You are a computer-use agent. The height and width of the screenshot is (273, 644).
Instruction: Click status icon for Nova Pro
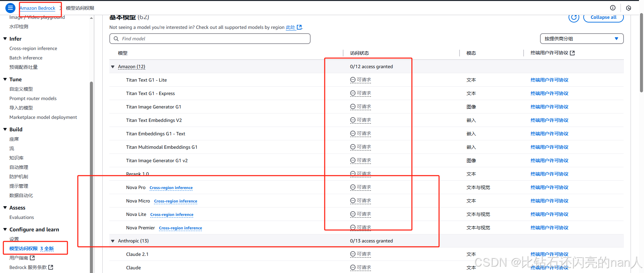click(353, 187)
